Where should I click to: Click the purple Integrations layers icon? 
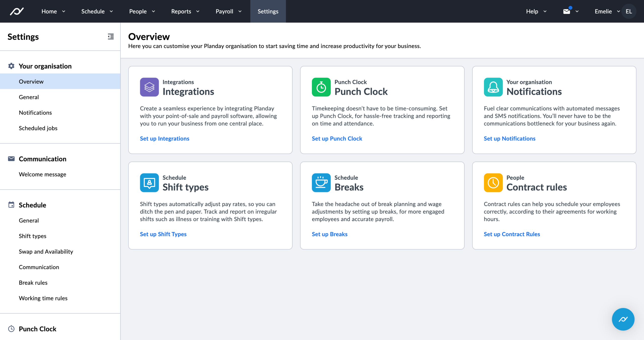[x=149, y=87]
